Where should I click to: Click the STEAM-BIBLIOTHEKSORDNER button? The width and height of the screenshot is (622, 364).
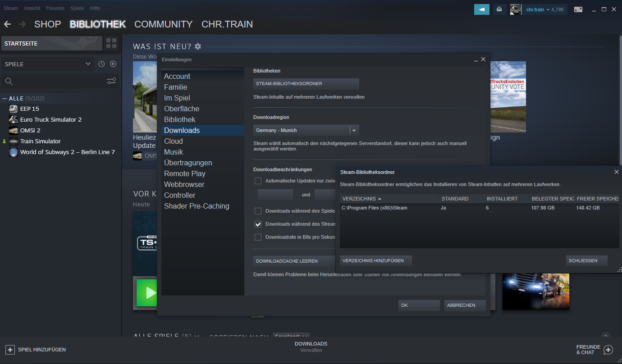coord(306,84)
